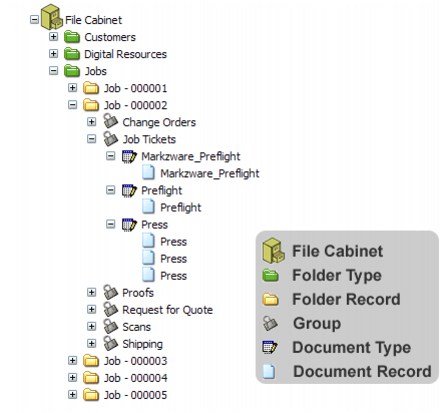Image resolution: width=444 pixels, height=413 pixels.
Task: Collapse the root File Cabinet node
Action: point(34,19)
